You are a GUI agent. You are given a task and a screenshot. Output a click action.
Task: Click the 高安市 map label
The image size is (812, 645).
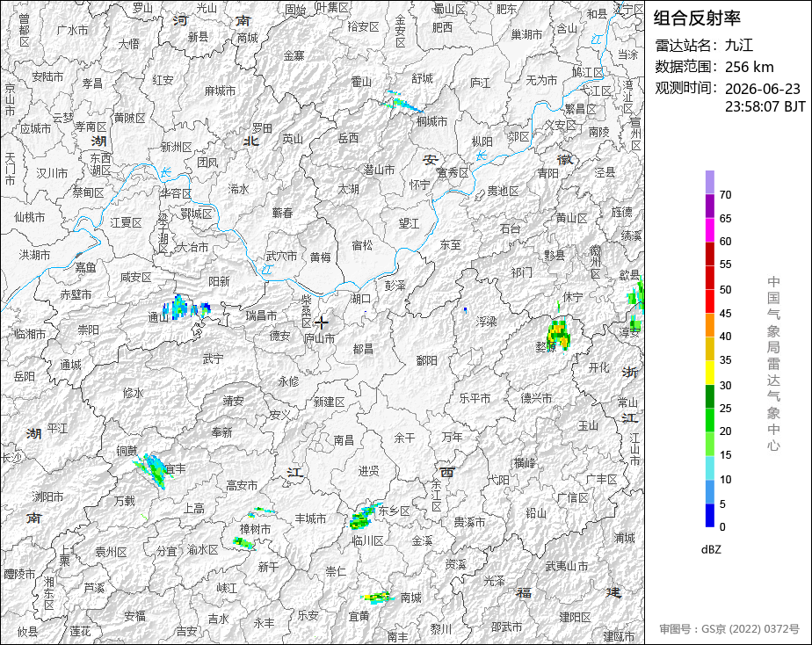pyautogui.click(x=242, y=486)
